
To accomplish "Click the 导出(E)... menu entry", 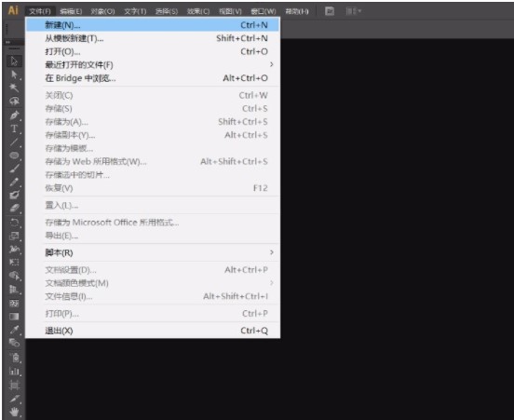I will pos(153,236).
